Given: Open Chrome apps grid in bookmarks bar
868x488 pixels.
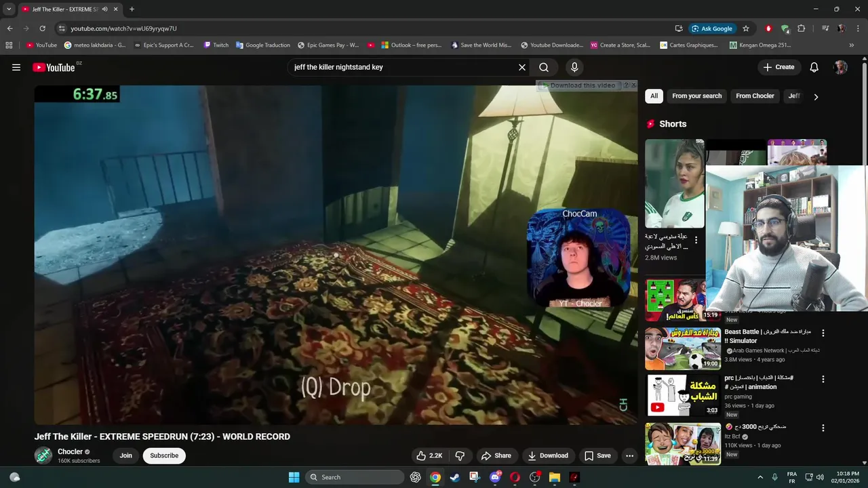Looking at the screenshot, I should click(x=9, y=45).
